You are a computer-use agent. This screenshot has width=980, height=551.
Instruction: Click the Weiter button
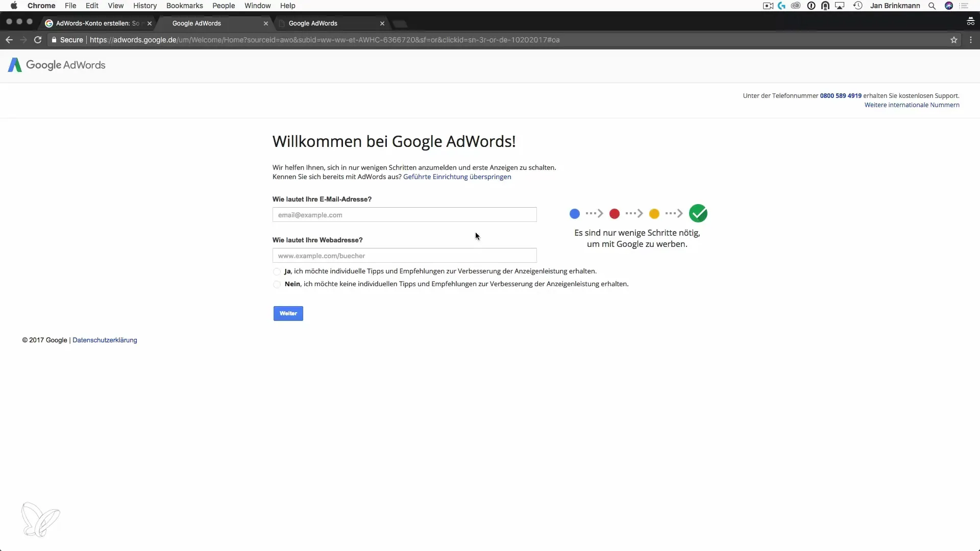coord(288,313)
